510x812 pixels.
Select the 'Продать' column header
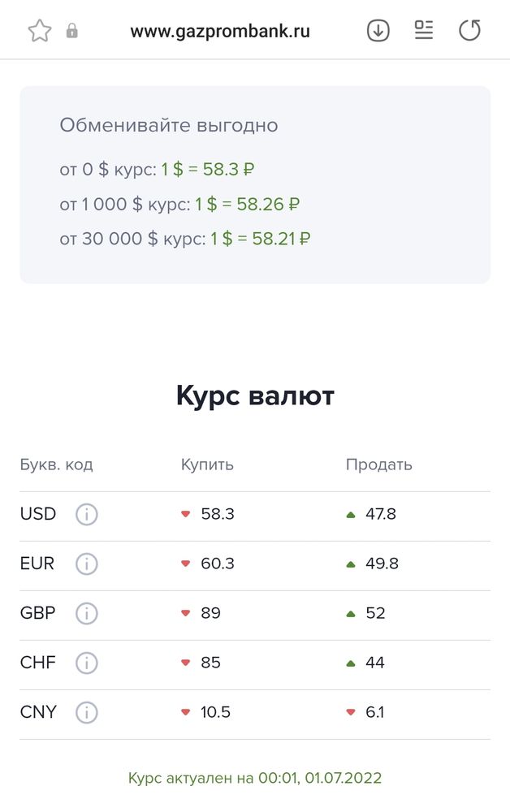click(379, 464)
